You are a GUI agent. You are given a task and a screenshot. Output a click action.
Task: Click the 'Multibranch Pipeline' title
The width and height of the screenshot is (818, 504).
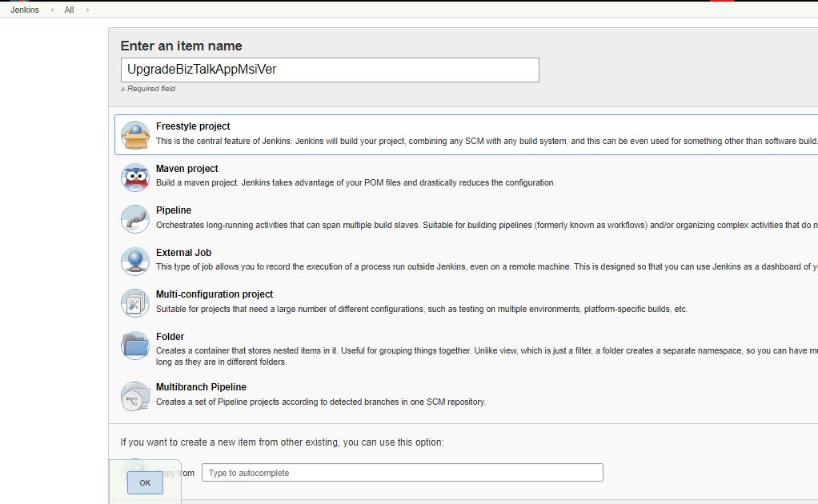pos(201,387)
